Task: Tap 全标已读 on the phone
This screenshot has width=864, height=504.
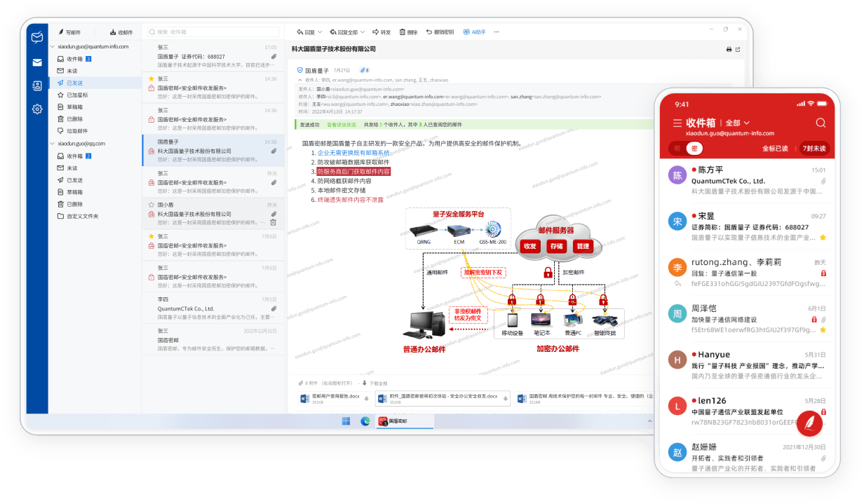Action: [775, 149]
